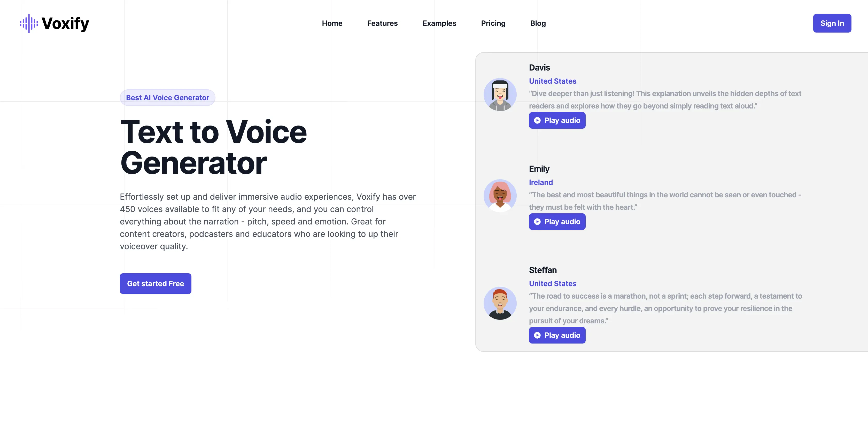This screenshot has width=868, height=436.
Task: Click play button on Steffan sample
Action: pos(557,335)
